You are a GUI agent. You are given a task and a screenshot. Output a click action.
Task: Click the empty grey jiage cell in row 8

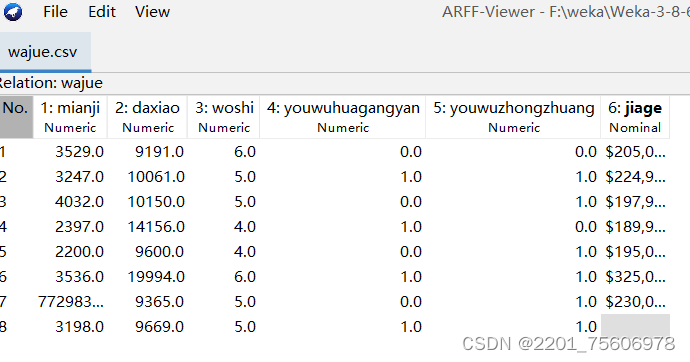635,326
